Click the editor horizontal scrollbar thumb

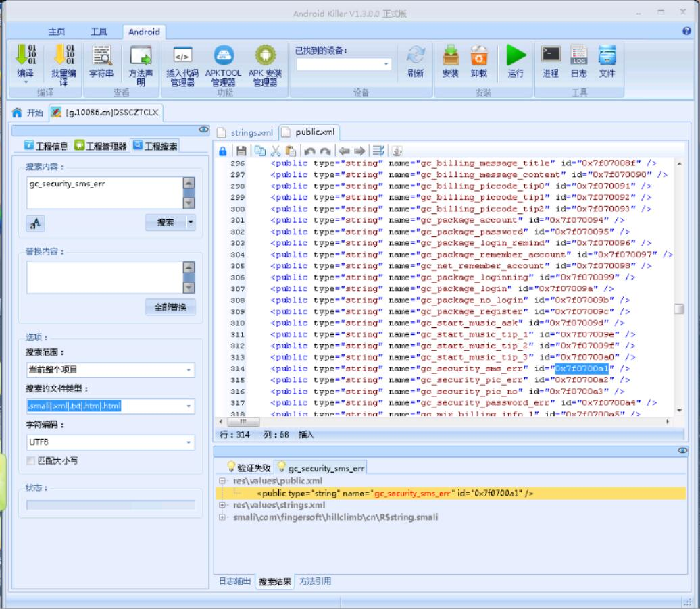(243, 421)
